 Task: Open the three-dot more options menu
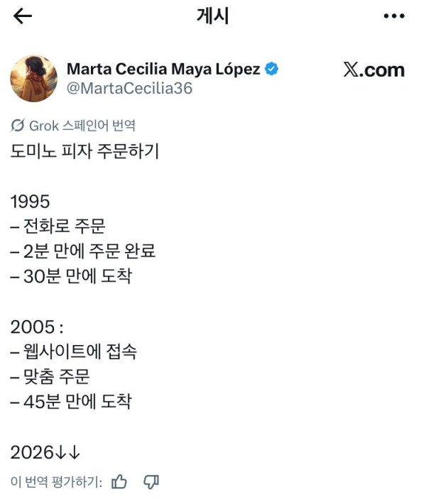point(394,16)
